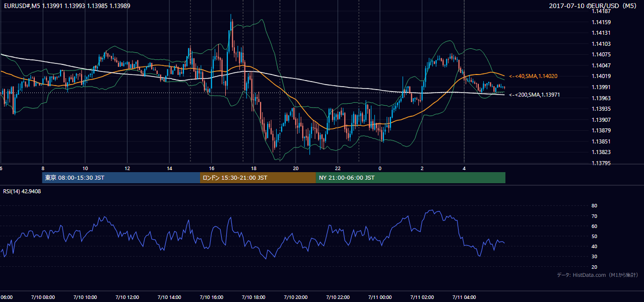Click price level 1.14187 on the axis
The height and width of the screenshot is (302, 644).
[601, 11]
